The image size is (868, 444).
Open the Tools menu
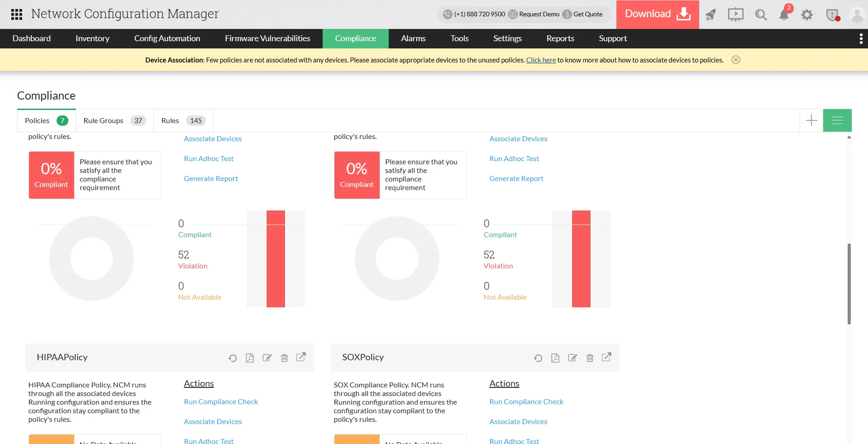tap(459, 38)
